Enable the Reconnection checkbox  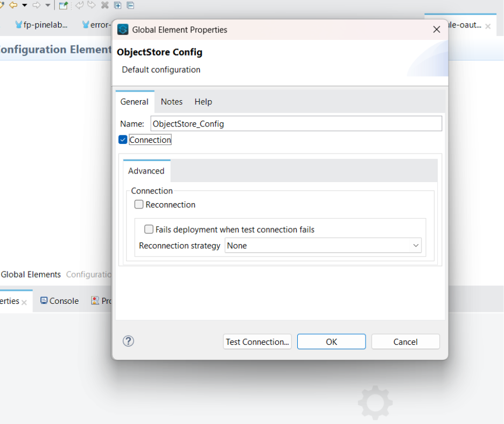[x=139, y=204]
